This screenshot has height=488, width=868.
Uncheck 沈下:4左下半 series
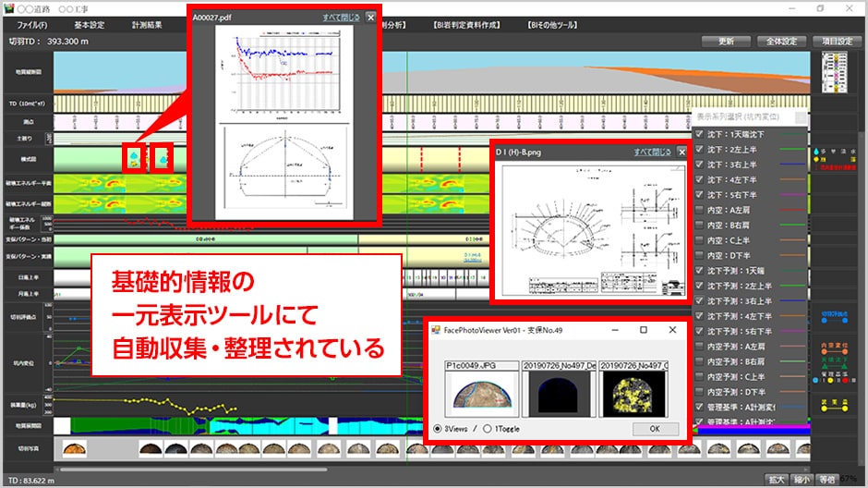[x=700, y=179]
